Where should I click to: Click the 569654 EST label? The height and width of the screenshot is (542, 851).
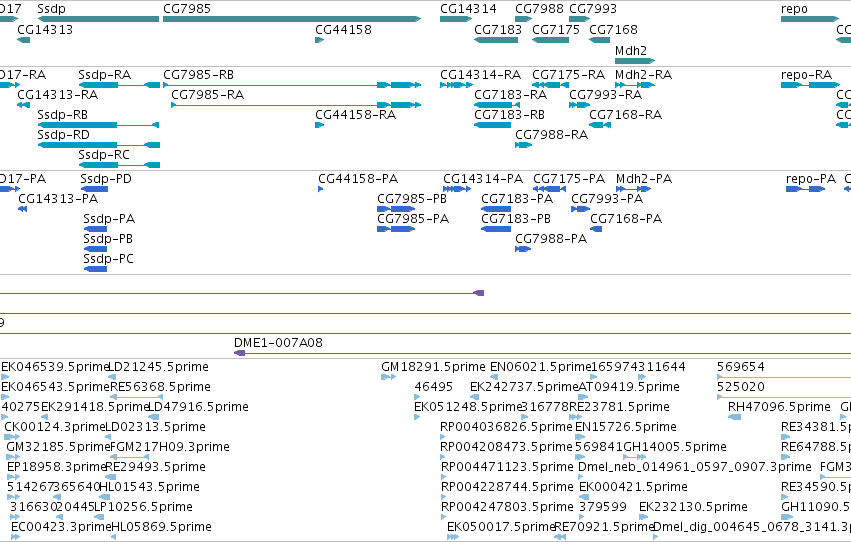pyautogui.click(x=741, y=366)
